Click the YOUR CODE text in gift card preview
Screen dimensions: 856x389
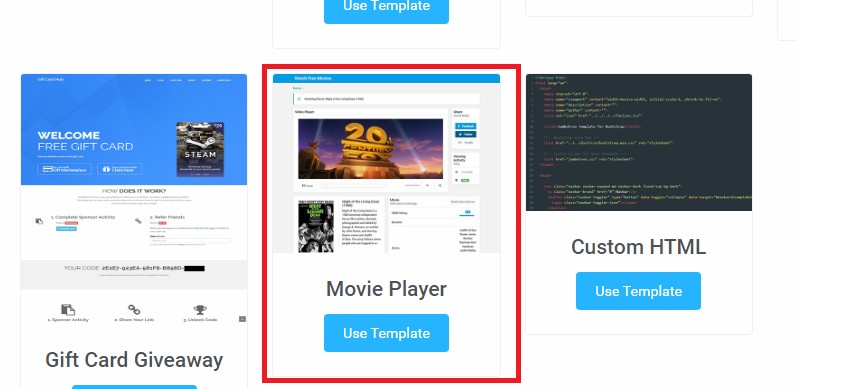pos(134,268)
